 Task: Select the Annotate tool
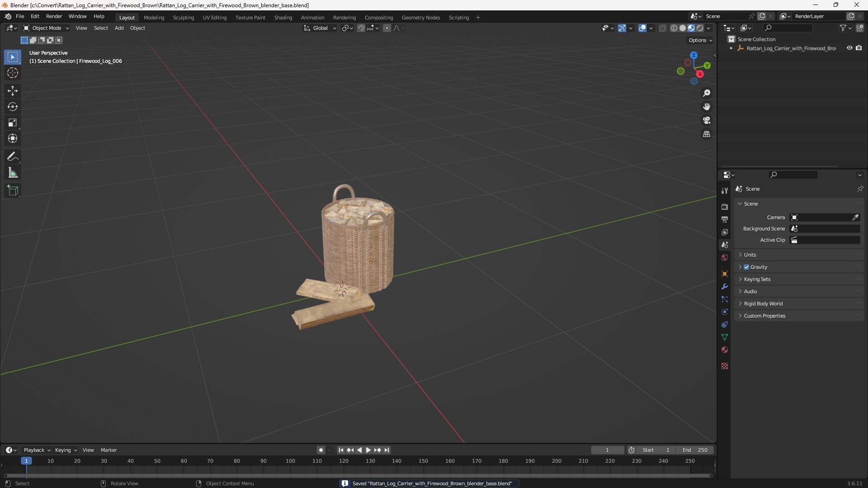(13, 157)
